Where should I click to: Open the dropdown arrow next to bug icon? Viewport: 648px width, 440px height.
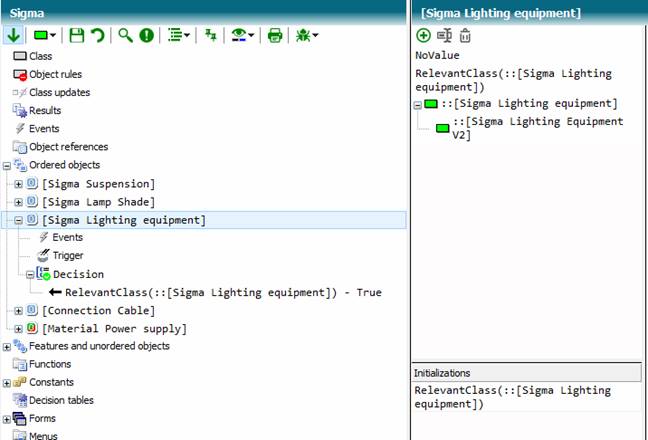click(x=315, y=36)
